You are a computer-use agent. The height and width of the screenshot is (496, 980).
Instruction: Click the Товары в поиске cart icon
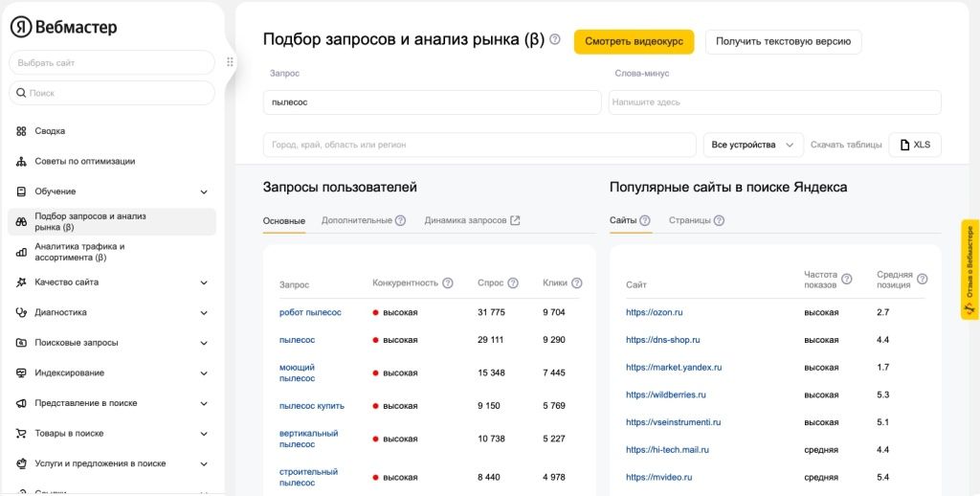[21, 434]
